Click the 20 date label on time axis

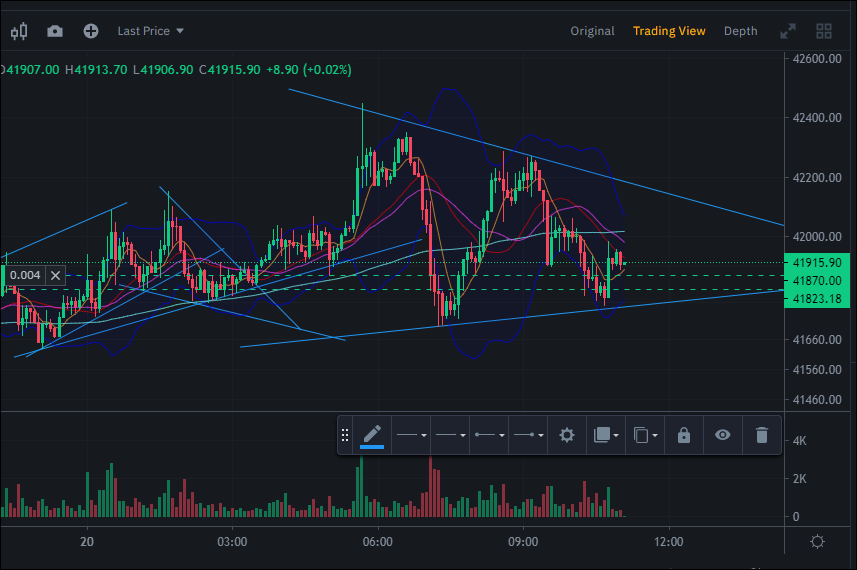[x=87, y=542]
